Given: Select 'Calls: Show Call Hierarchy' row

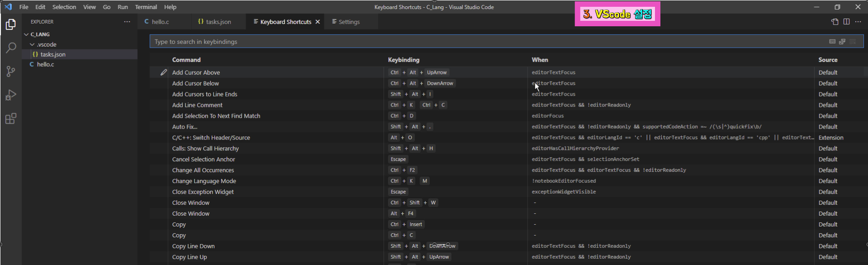Looking at the screenshot, I should point(509,149).
